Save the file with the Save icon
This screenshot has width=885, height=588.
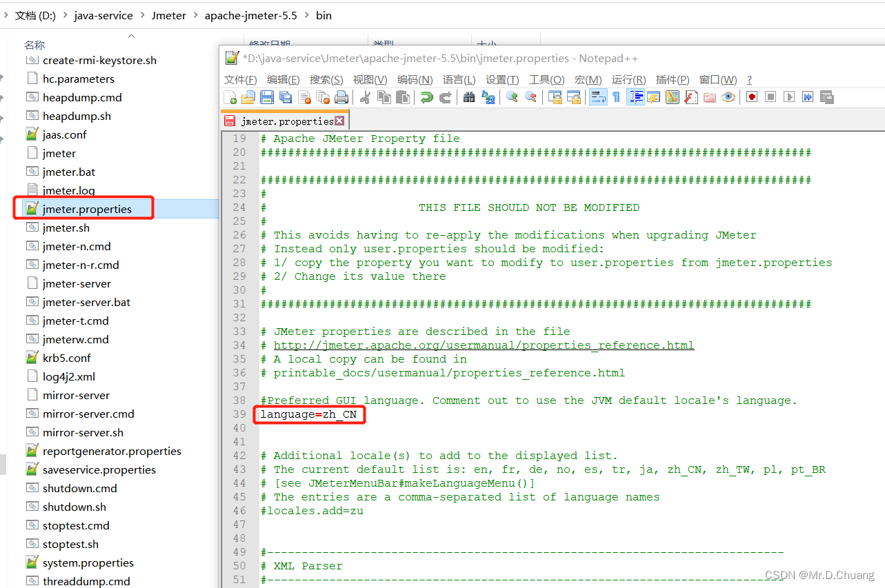[x=267, y=97]
